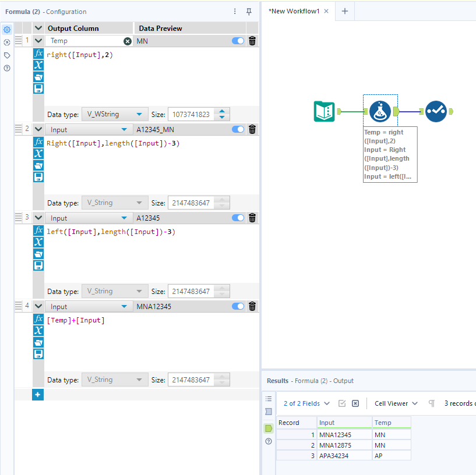Open Columns and Constants (X) for expression 1
This screenshot has height=475, width=476.
tap(38, 65)
